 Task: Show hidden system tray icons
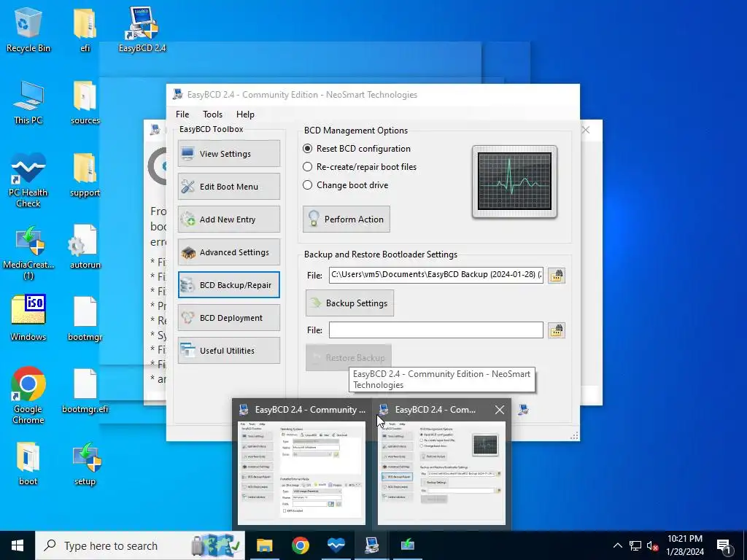click(617, 545)
